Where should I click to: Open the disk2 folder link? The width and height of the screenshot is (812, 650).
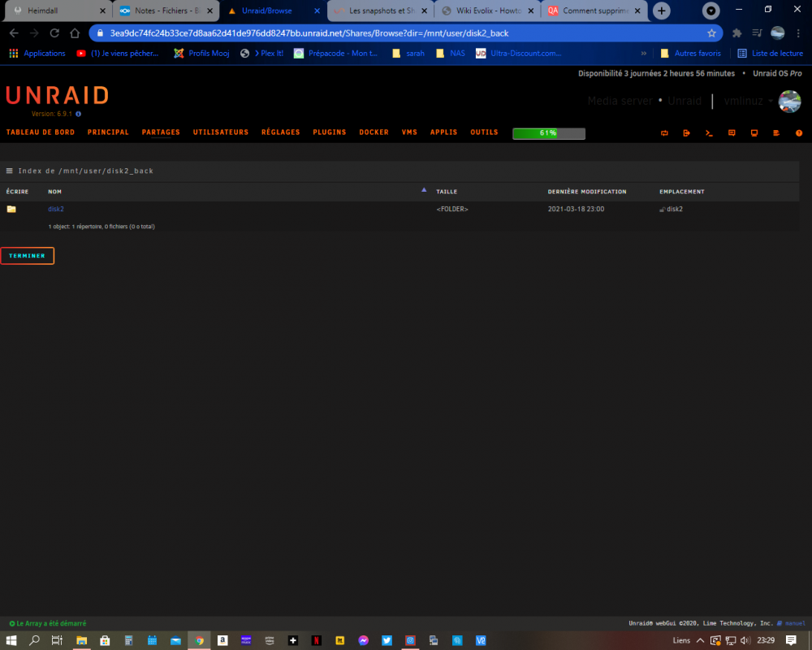(56, 209)
